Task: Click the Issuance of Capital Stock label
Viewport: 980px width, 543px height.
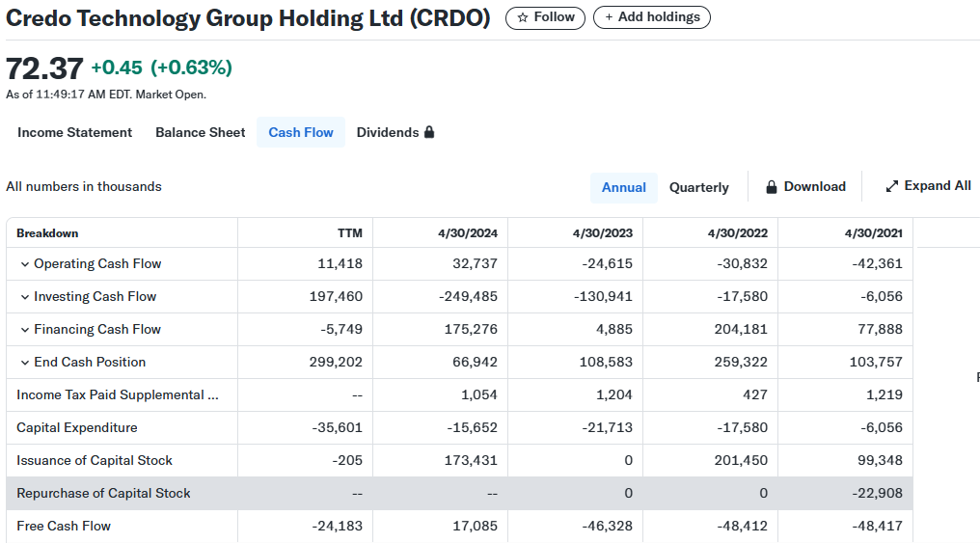Action: [95, 460]
